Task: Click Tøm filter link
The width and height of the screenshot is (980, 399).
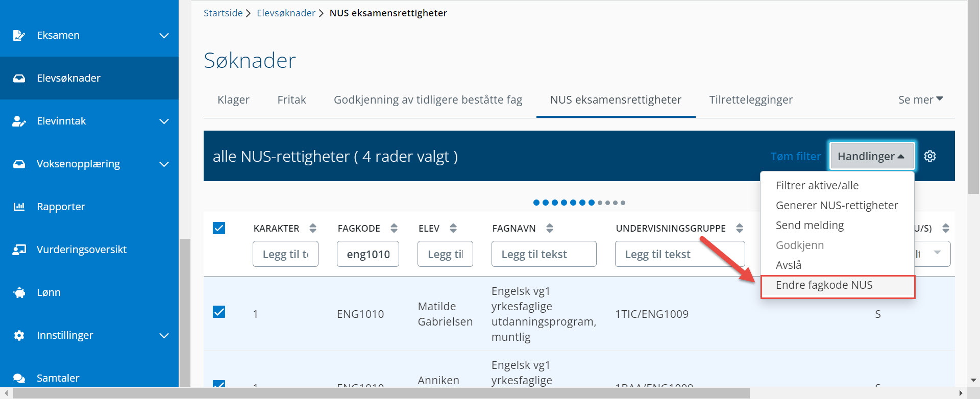Action: pos(796,156)
